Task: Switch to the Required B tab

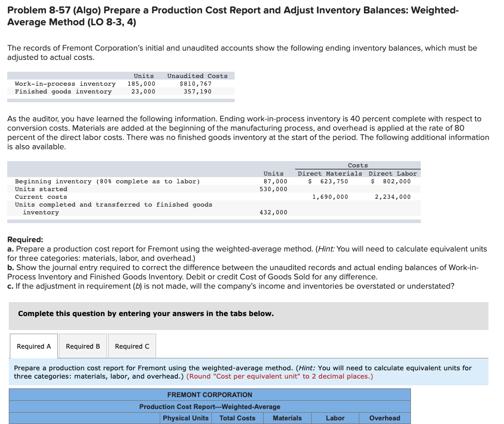Action: [x=82, y=346]
